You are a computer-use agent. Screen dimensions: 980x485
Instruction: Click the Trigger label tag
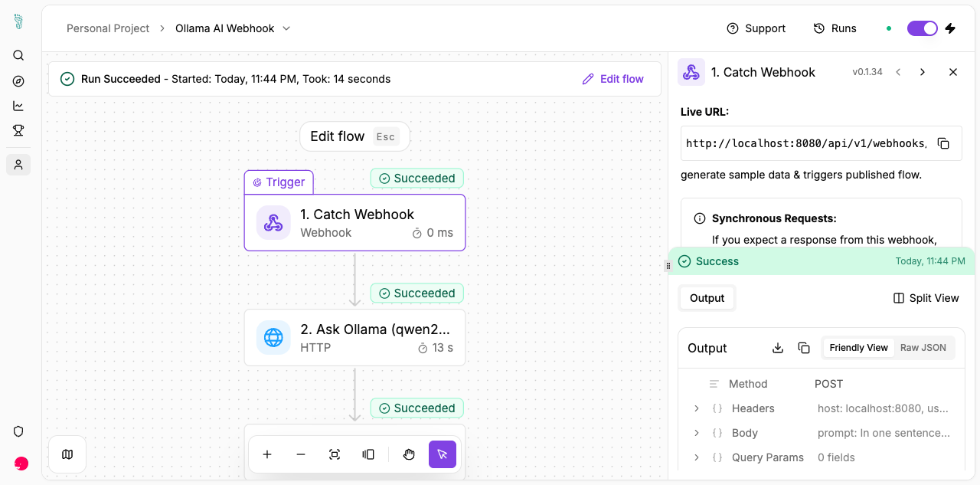[x=279, y=182]
